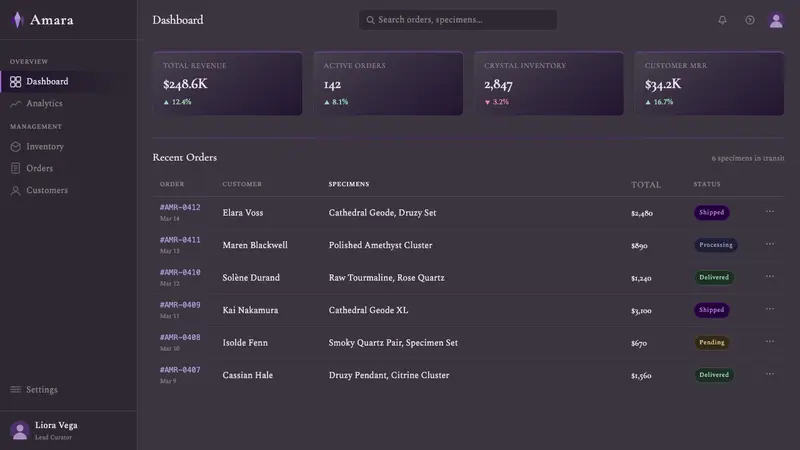The width and height of the screenshot is (800, 450).
Task: Sort by the Status column header
Action: (707, 184)
